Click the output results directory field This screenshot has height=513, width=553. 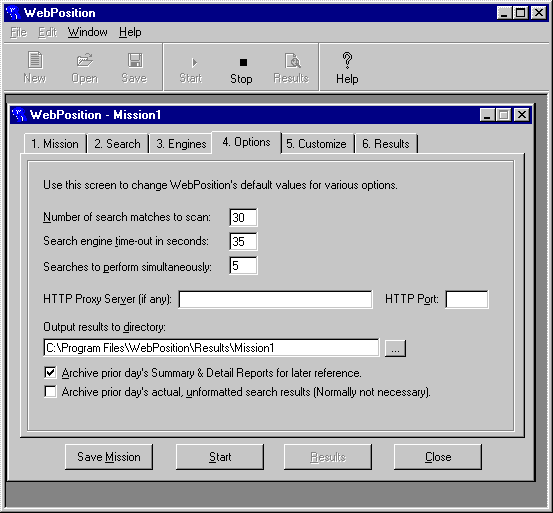pyautogui.click(x=211, y=348)
